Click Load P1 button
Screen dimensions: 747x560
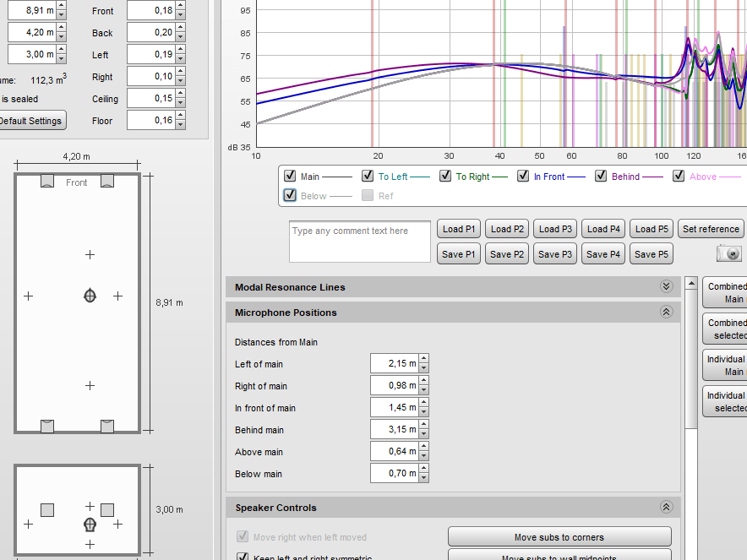click(459, 229)
